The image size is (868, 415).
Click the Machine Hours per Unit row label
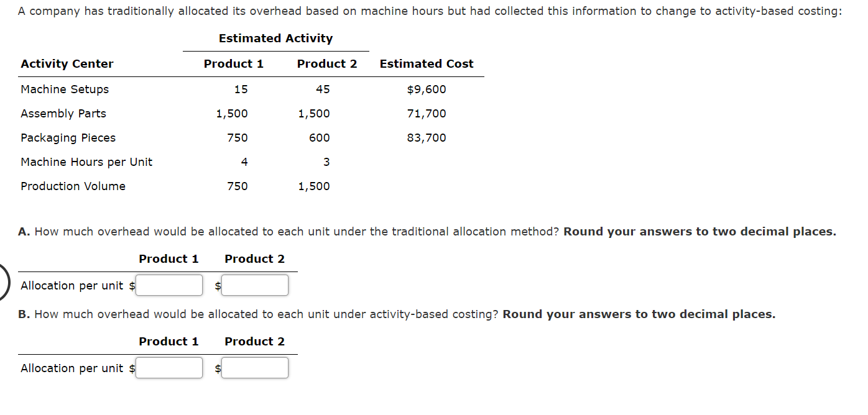click(x=86, y=162)
